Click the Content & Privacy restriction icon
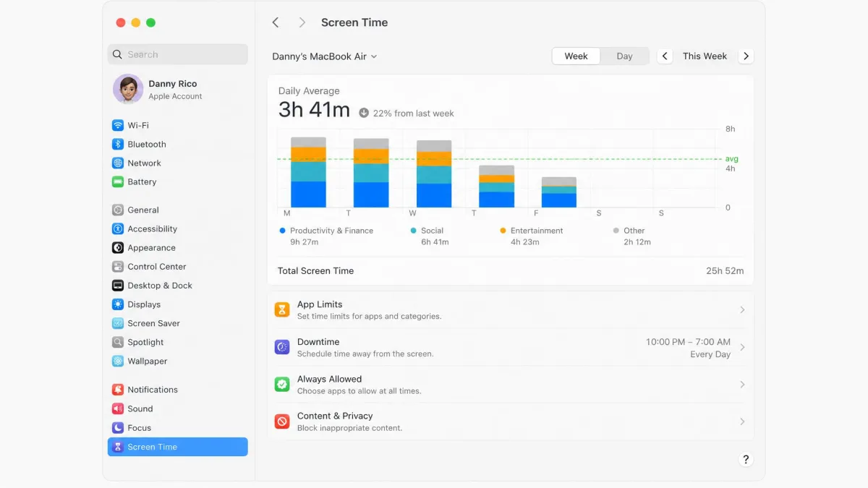The height and width of the screenshot is (488, 868). tap(282, 421)
